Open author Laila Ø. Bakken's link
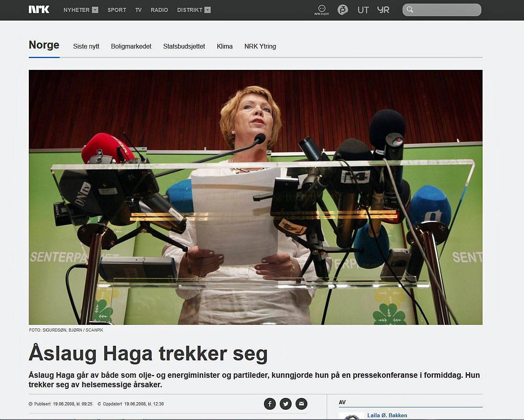Screen dimensions: 524x420 pos(387,415)
